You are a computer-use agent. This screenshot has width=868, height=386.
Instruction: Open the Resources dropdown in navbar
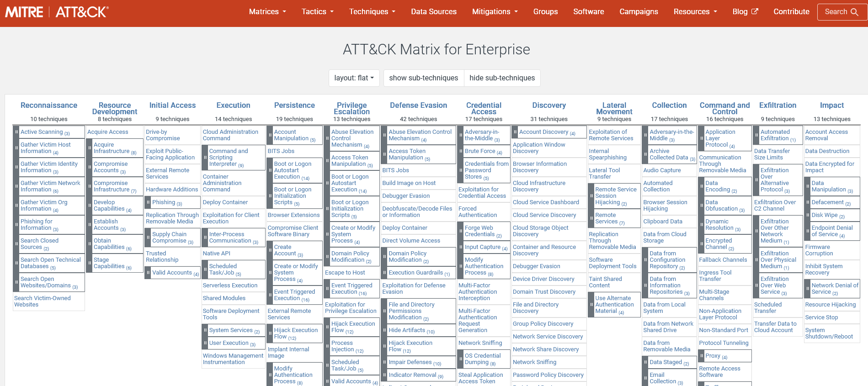click(695, 12)
